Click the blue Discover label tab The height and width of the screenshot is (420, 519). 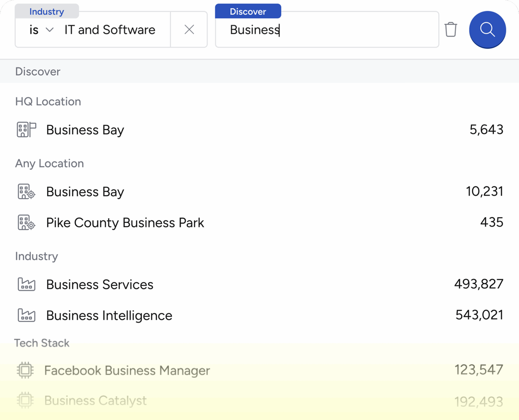point(248,11)
